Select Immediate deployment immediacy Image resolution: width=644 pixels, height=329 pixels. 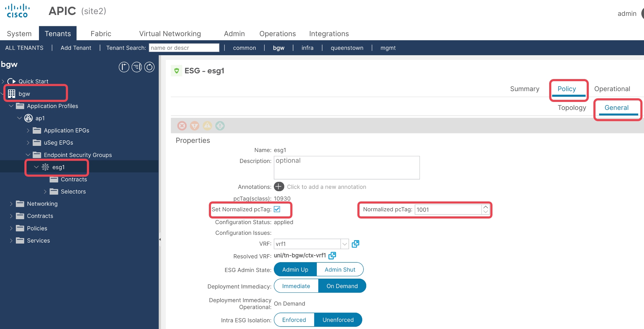[296, 286]
